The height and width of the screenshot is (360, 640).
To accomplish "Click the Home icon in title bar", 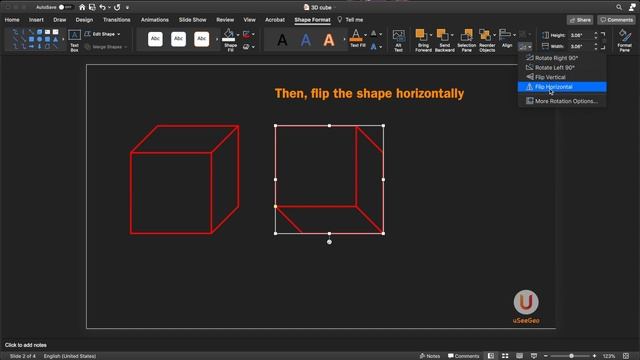I will point(82,7).
